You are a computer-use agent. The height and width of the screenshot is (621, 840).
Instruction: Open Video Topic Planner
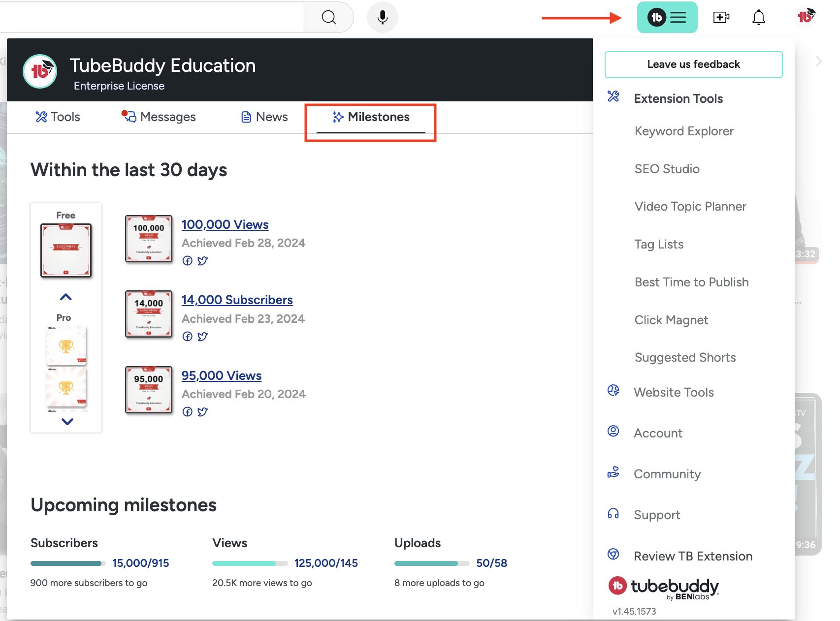690,207
